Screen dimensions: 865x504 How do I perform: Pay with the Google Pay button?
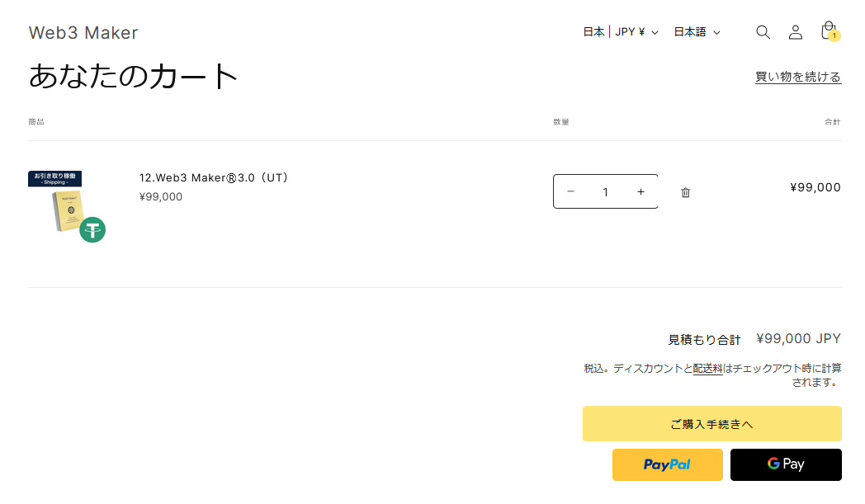786,465
